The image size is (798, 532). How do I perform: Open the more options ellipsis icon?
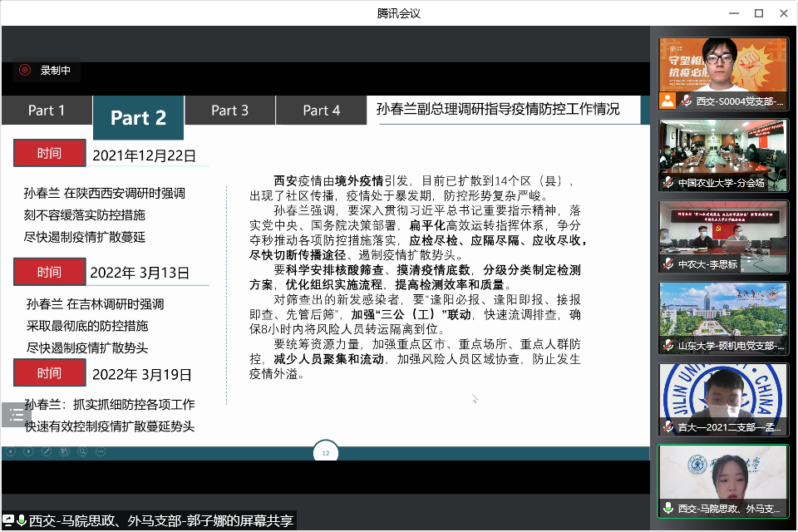tap(101, 452)
